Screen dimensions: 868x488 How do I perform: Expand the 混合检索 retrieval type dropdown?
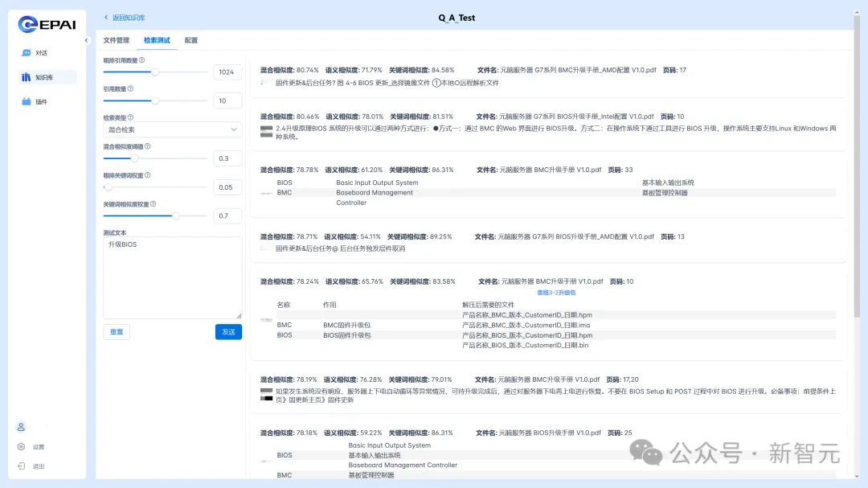[x=172, y=129]
